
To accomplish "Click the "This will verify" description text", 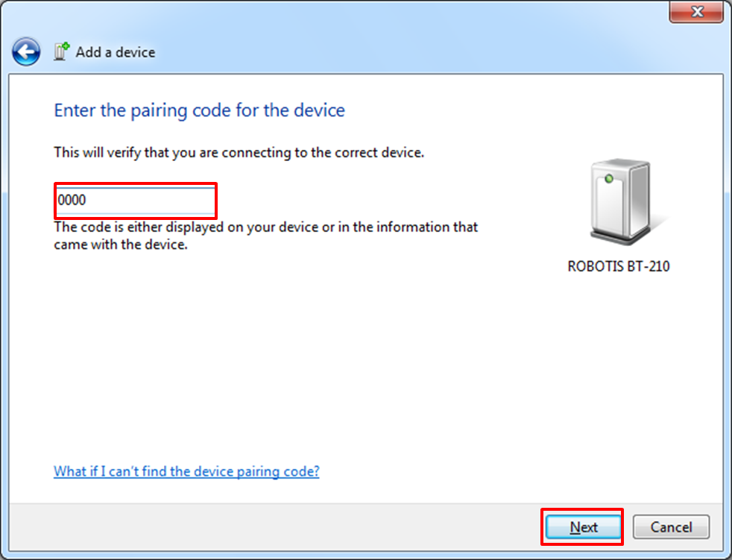I will click(x=239, y=153).
